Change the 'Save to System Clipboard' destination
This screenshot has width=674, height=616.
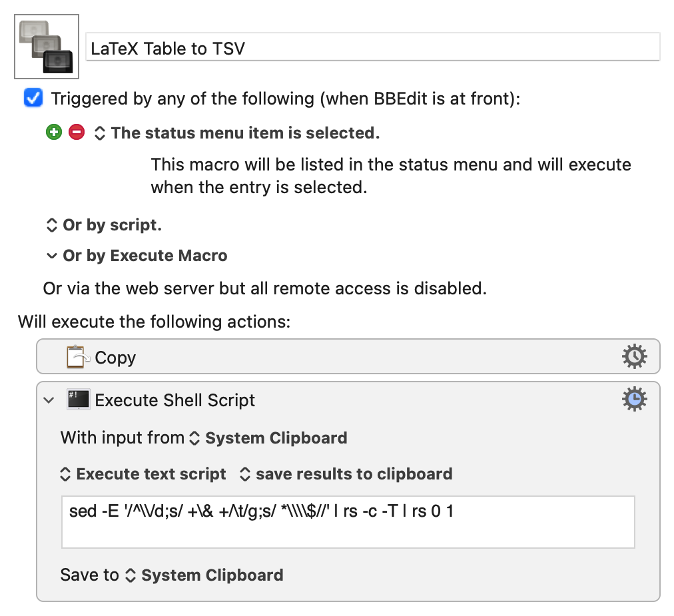(205, 575)
